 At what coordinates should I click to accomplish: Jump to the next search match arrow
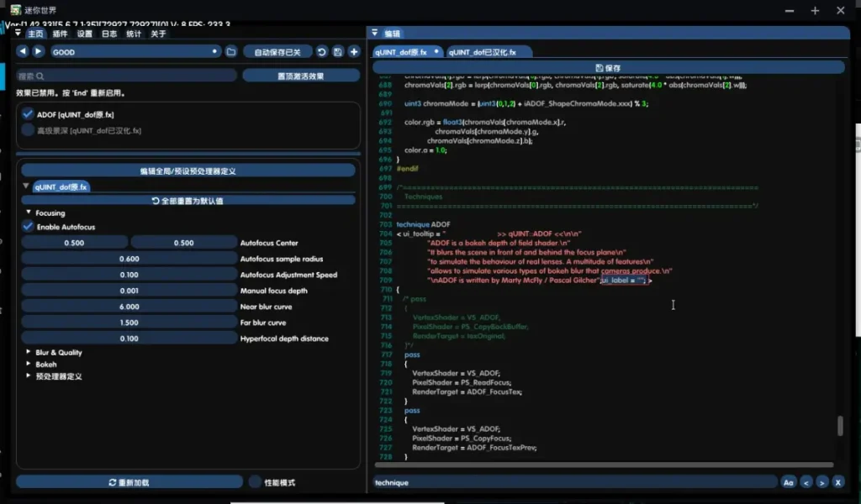pos(821,482)
